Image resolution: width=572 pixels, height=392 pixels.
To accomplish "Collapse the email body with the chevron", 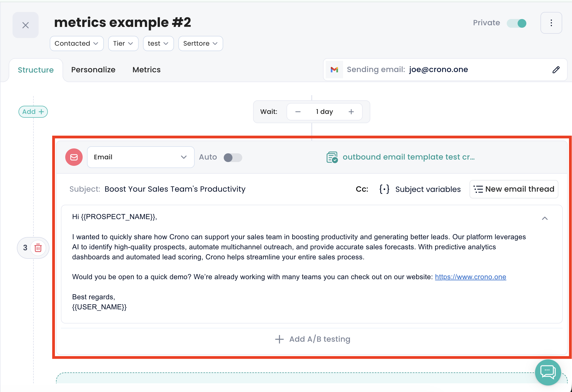I will pyautogui.click(x=545, y=218).
